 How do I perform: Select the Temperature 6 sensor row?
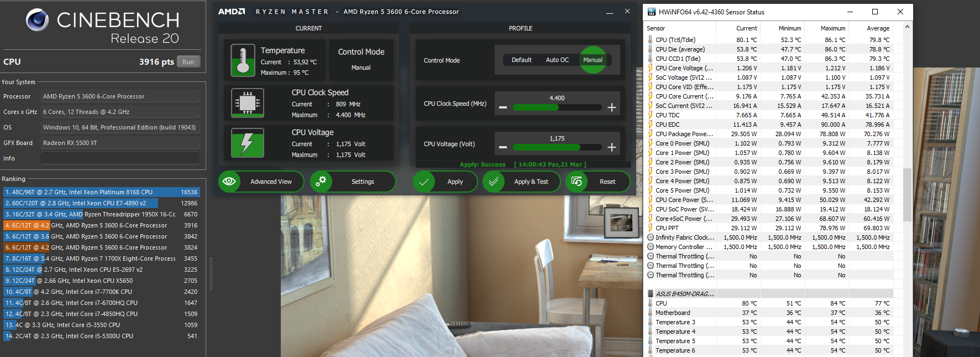point(769,350)
